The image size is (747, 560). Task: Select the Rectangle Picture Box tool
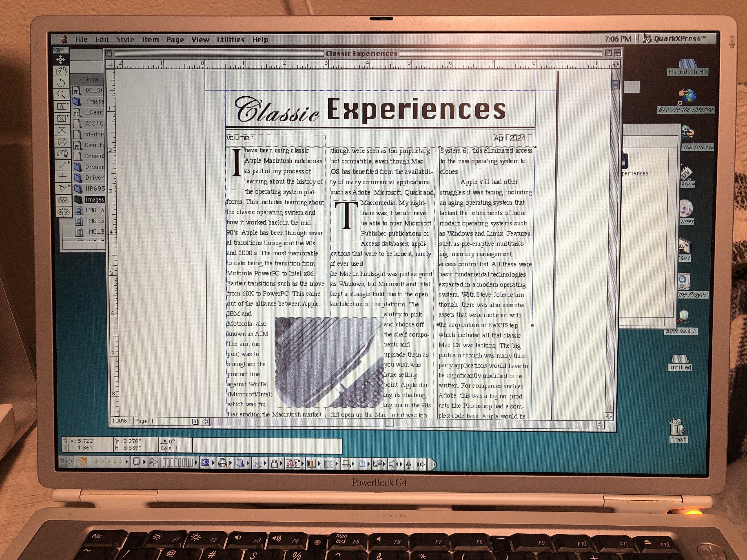[62, 118]
